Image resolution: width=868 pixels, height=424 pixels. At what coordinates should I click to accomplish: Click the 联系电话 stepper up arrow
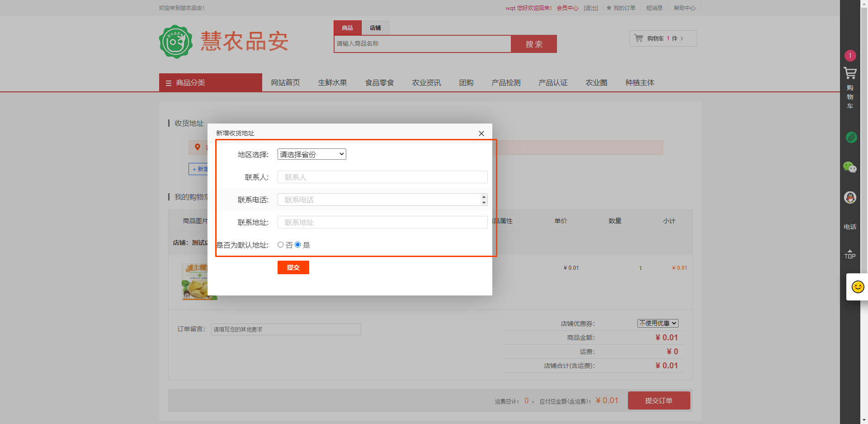coord(484,197)
